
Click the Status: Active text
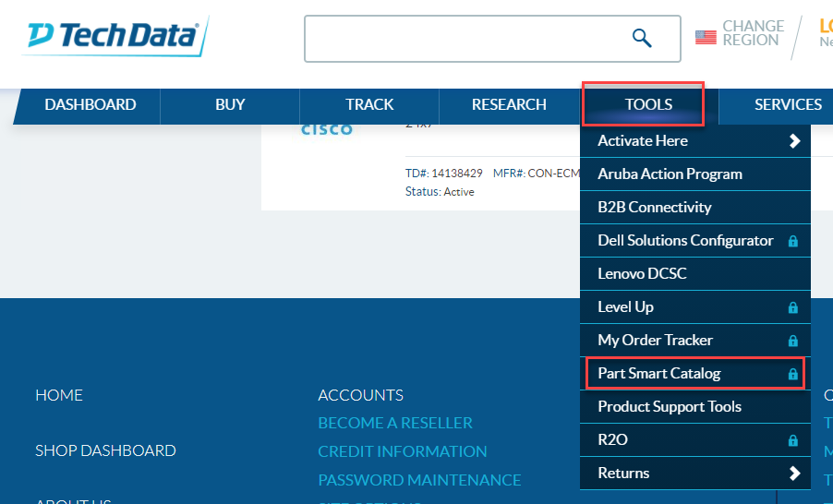click(440, 192)
